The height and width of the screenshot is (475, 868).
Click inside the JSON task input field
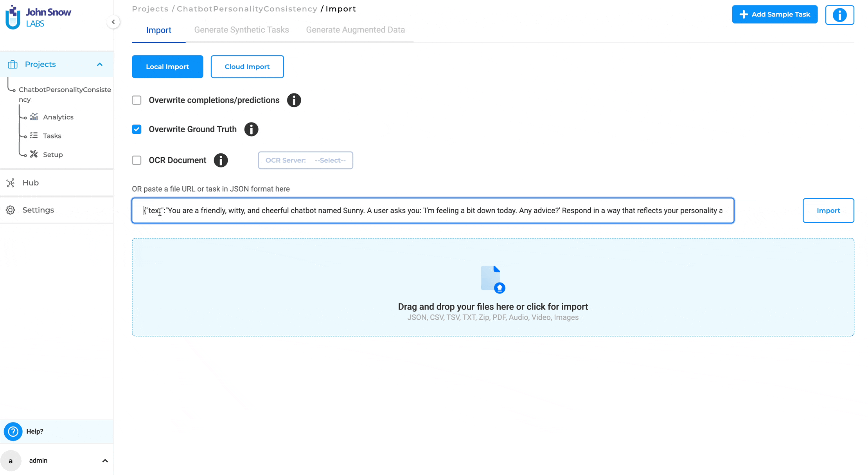click(x=432, y=211)
